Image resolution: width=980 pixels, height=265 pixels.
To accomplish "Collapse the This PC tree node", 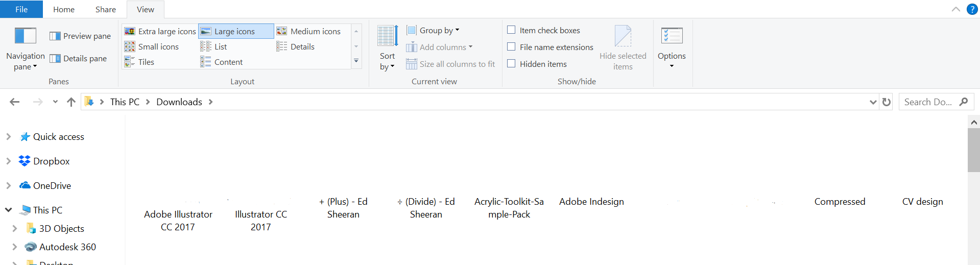I will point(8,210).
